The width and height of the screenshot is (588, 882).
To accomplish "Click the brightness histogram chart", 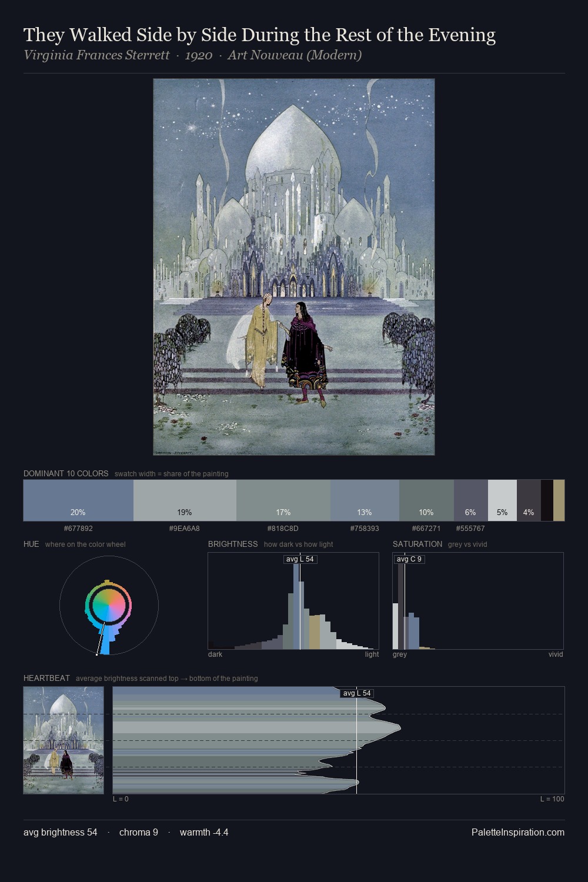I will (293, 601).
